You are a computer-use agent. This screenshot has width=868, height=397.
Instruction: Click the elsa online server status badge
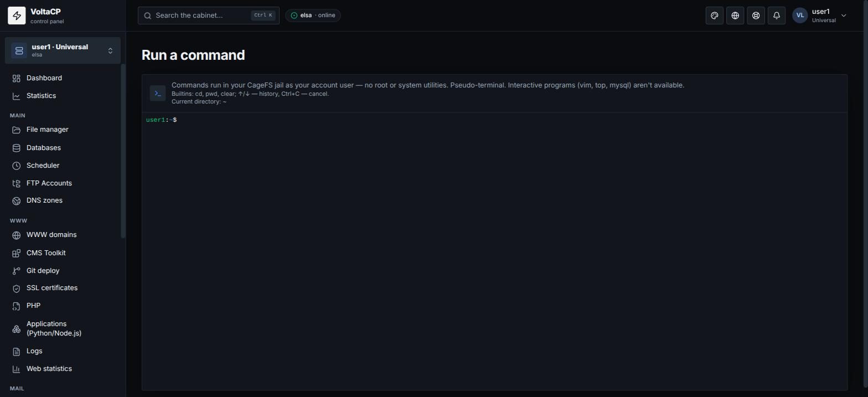[313, 16]
